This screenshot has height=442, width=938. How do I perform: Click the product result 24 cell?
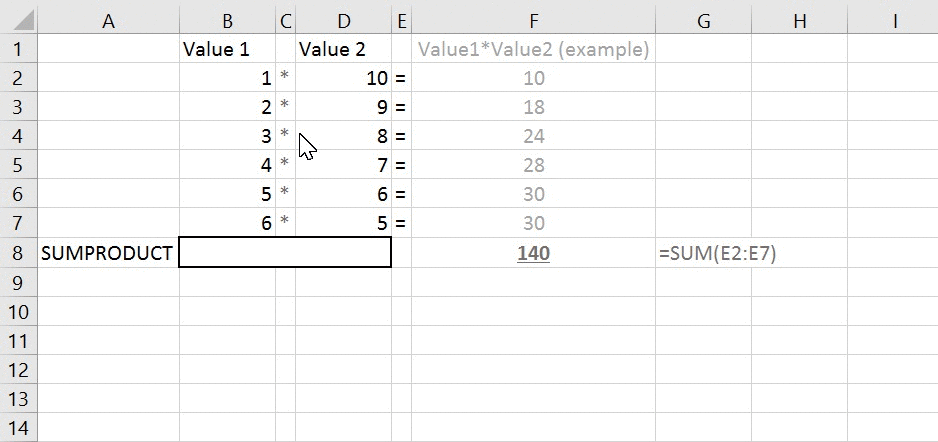click(533, 136)
